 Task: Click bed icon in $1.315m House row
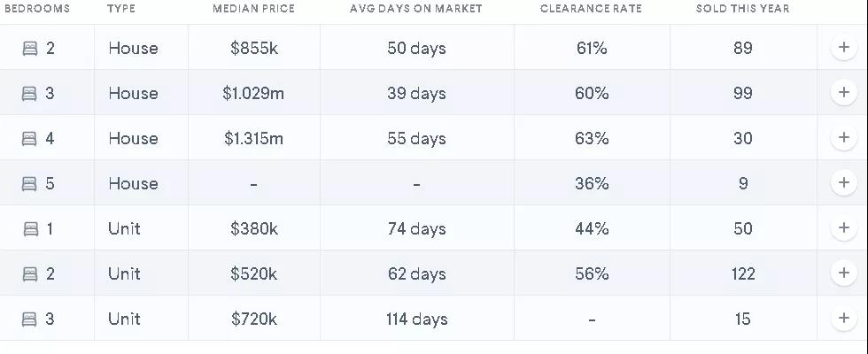(30, 139)
